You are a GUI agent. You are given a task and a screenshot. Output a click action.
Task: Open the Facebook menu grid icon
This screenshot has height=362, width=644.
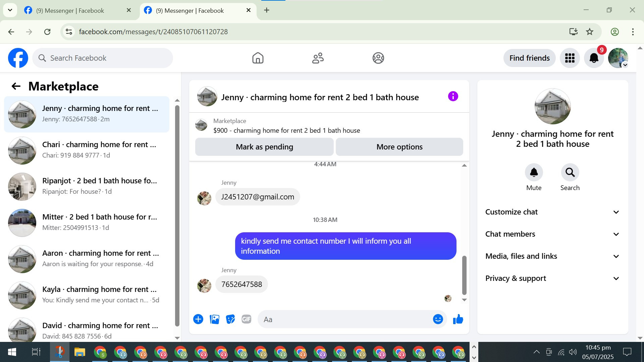(570, 58)
